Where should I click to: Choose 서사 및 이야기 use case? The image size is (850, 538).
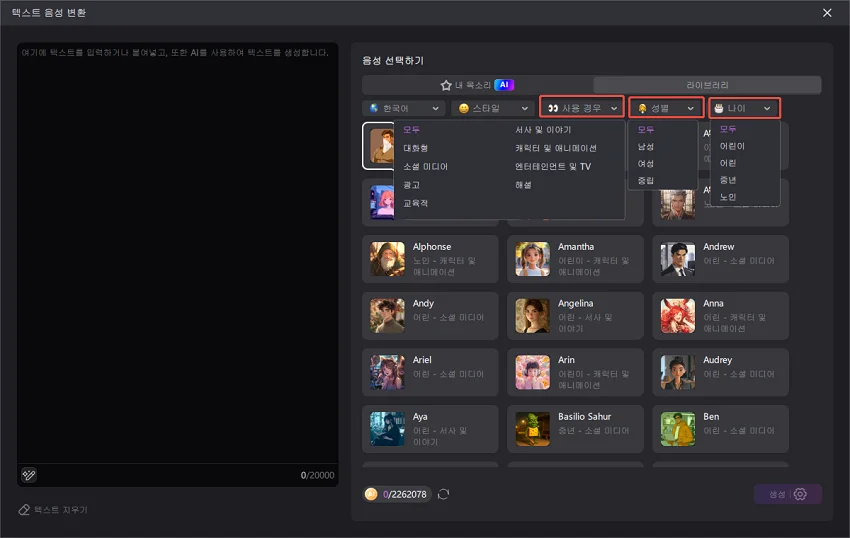click(x=543, y=130)
